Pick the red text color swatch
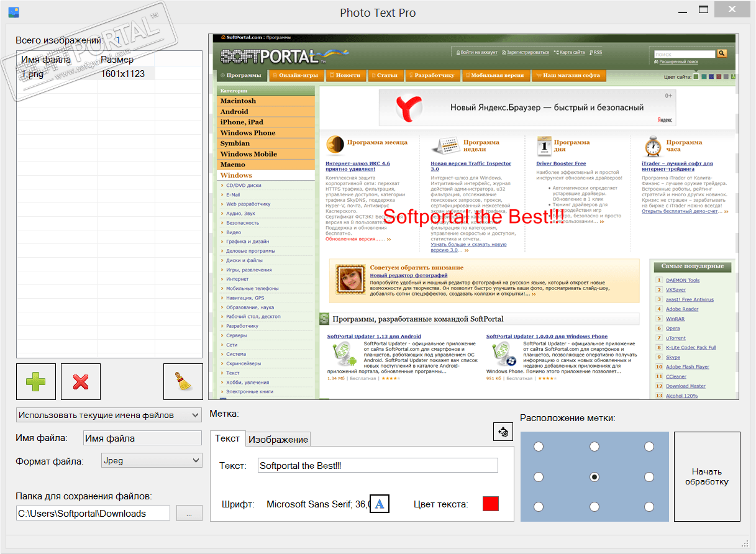Screen dimensions: 756x554 (x=491, y=504)
